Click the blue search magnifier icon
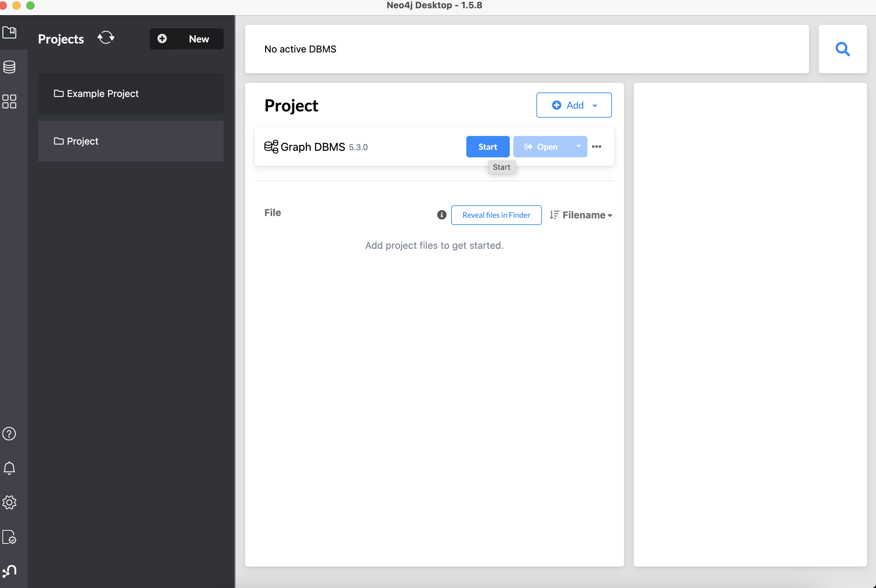The image size is (876, 588). tap(842, 49)
